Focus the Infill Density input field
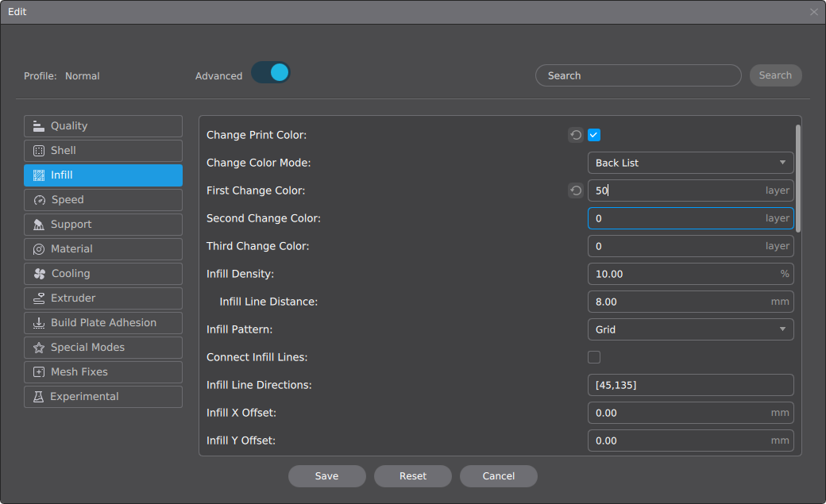Screen dimensions: 826x504 click(683, 274)
